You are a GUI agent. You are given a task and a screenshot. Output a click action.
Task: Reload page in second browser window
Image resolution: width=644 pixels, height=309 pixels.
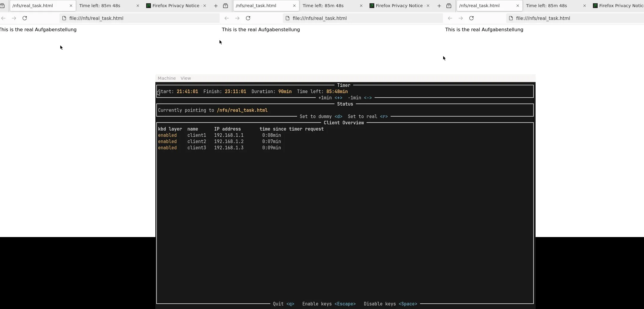248,18
